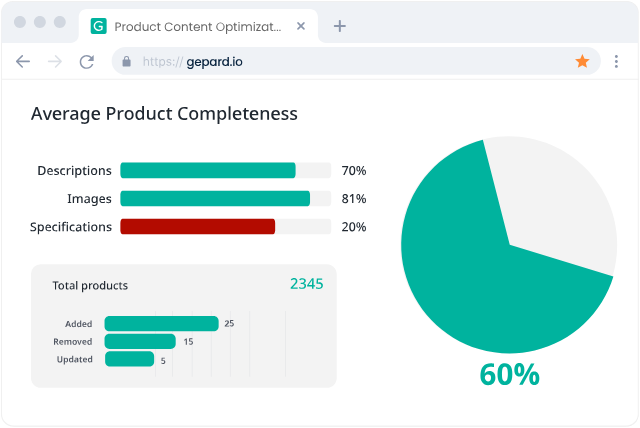
Task: Click the padlock security icon
Action: pyautogui.click(x=126, y=61)
